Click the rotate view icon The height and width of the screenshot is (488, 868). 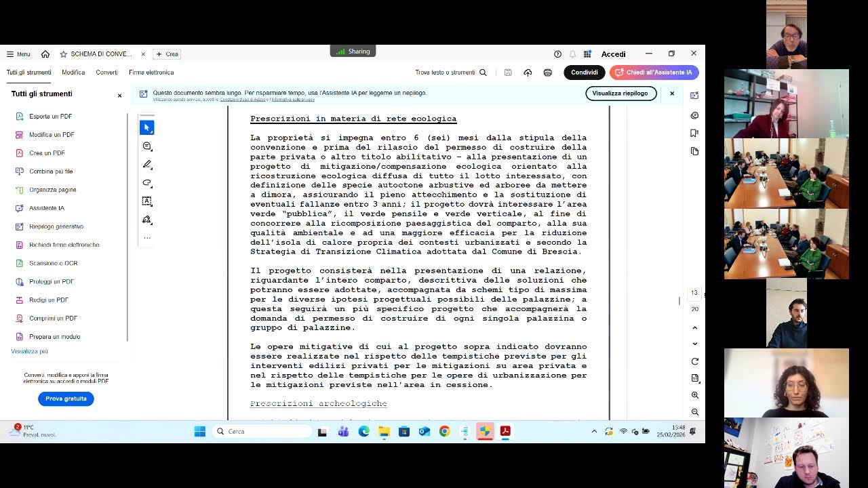click(694, 362)
